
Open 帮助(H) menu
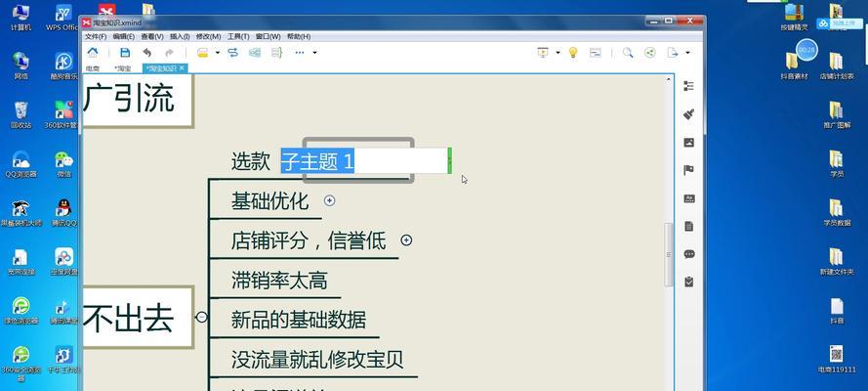(x=299, y=36)
